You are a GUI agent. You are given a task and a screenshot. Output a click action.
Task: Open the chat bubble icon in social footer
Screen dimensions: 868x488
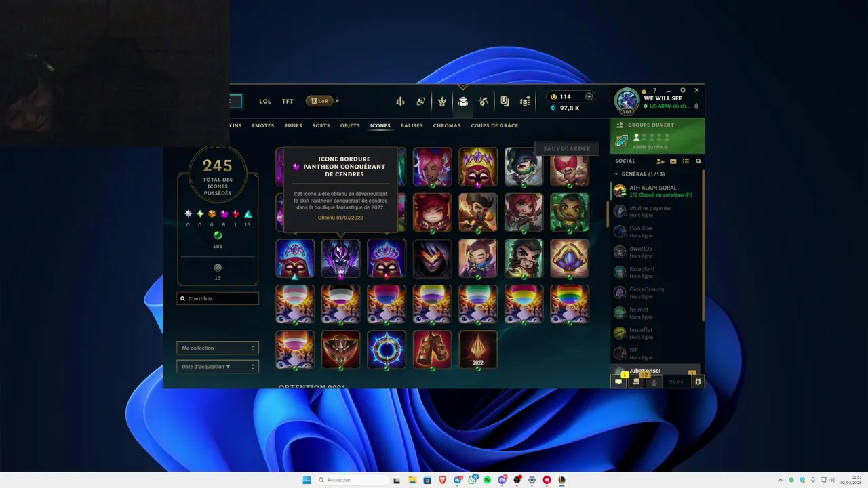pyautogui.click(x=618, y=382)
